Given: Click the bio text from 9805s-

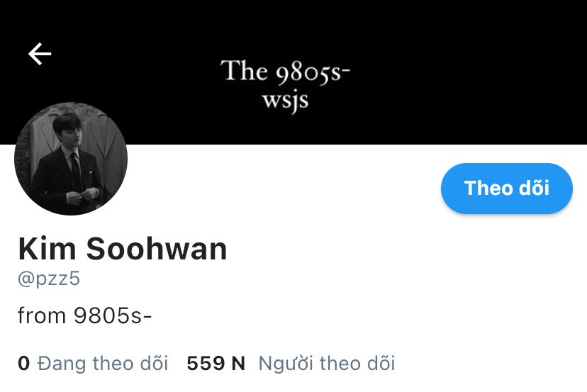Looking at the screenshot, I should 84,315.
